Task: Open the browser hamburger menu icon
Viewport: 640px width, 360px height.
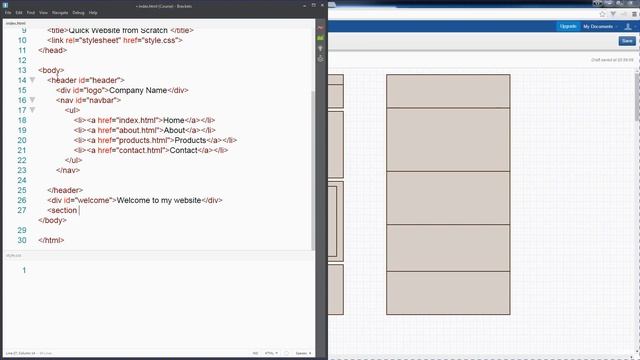Action: tap(634, 14)
